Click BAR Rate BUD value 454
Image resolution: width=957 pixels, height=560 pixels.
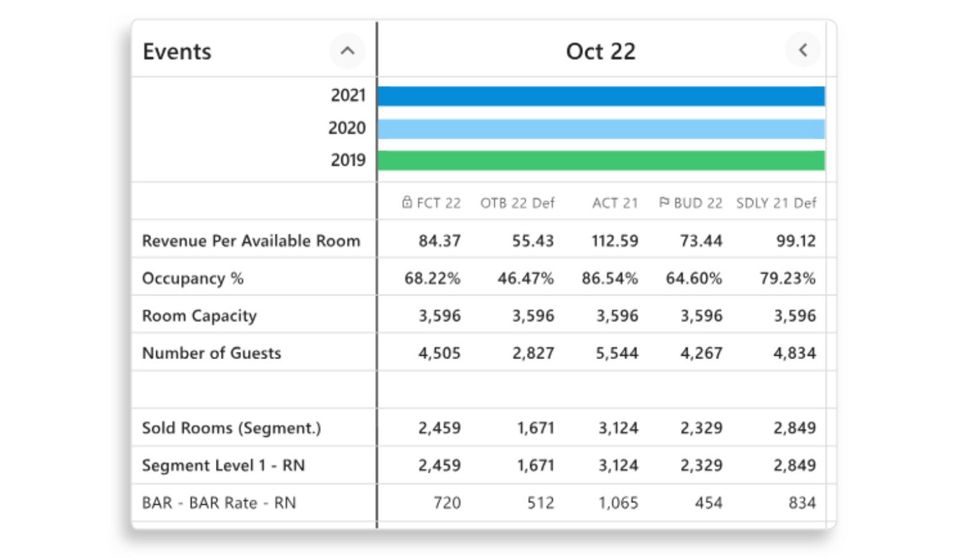(709, 503)
